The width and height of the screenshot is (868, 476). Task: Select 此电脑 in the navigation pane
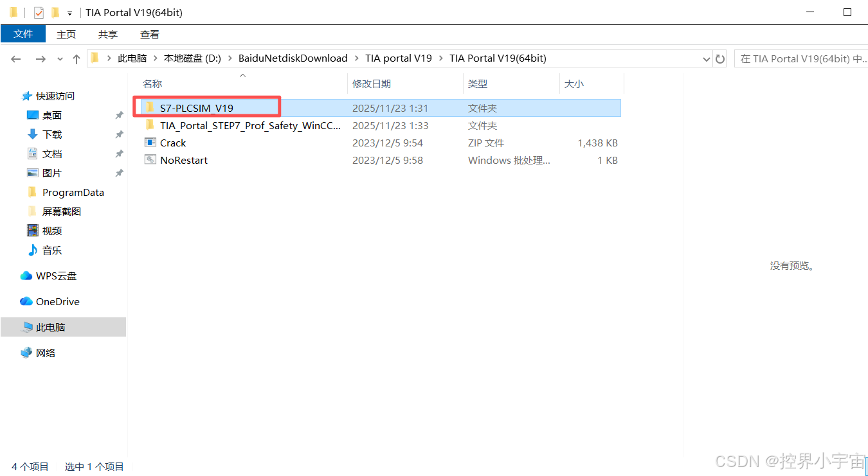[63, 327]
